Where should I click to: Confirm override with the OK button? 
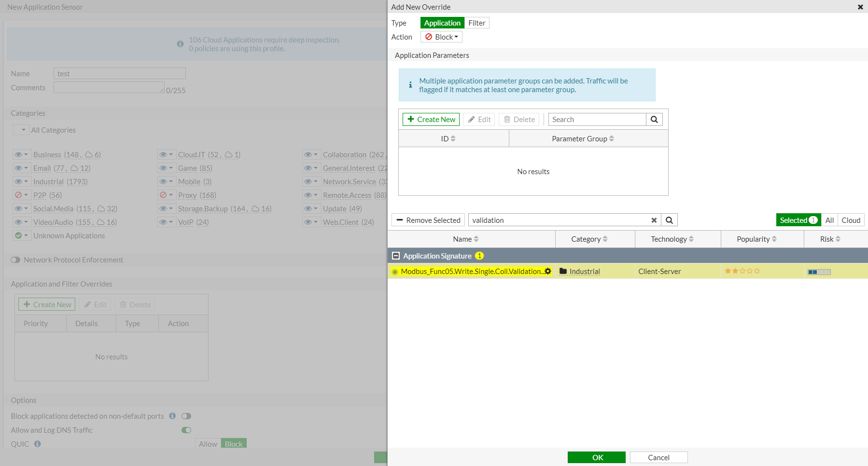pyautogui.click(x=597, y=457)
